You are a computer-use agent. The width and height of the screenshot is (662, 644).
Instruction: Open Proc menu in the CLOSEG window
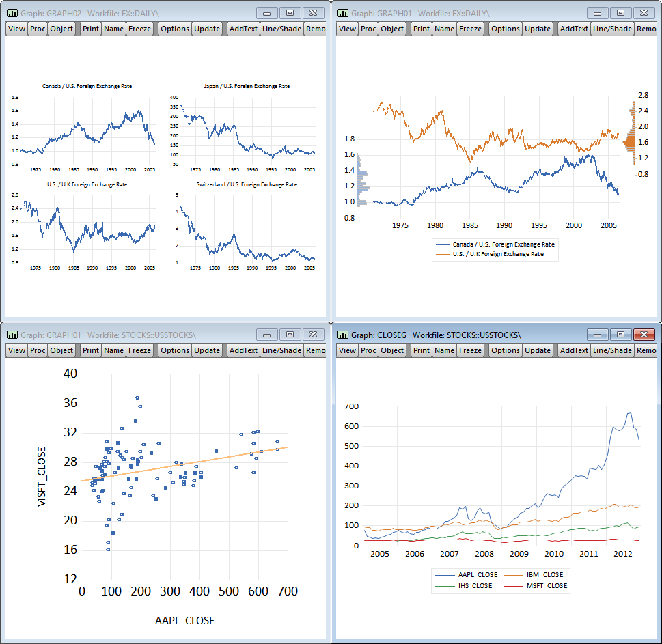click(x=368, y=350)
